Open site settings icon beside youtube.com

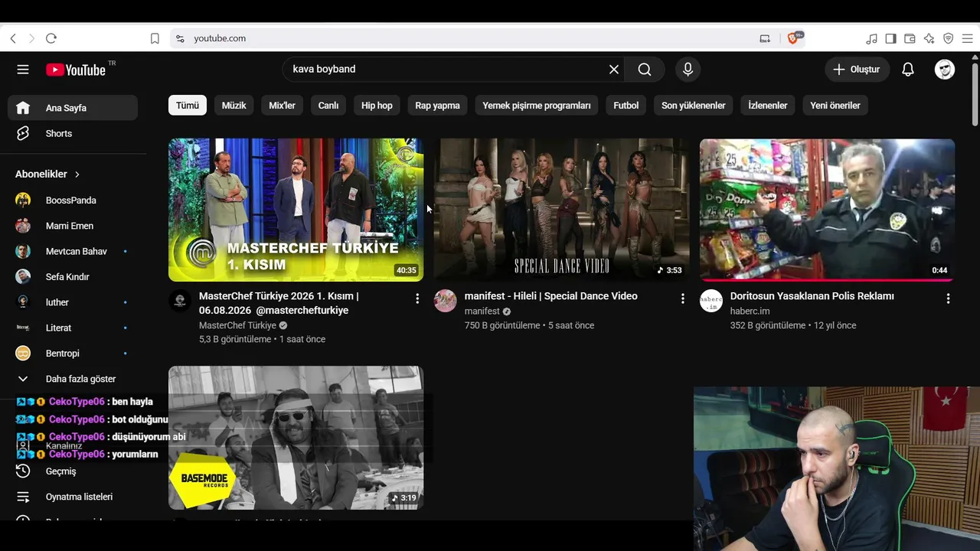tap(180, 38)
